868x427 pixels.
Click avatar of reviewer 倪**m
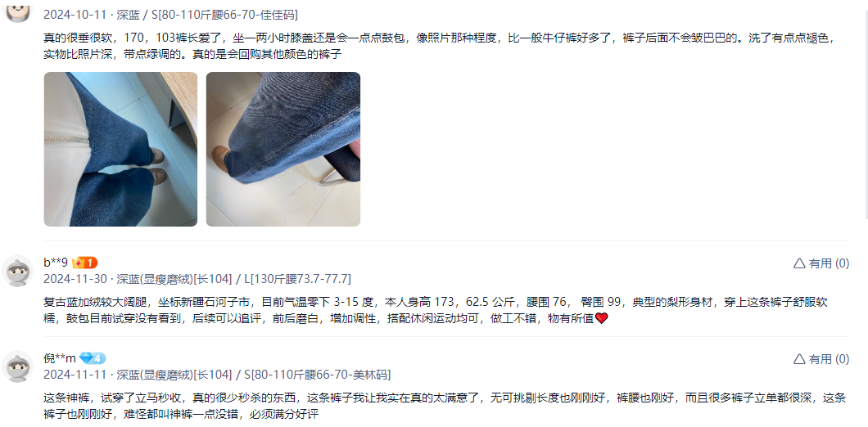(18, 366)
